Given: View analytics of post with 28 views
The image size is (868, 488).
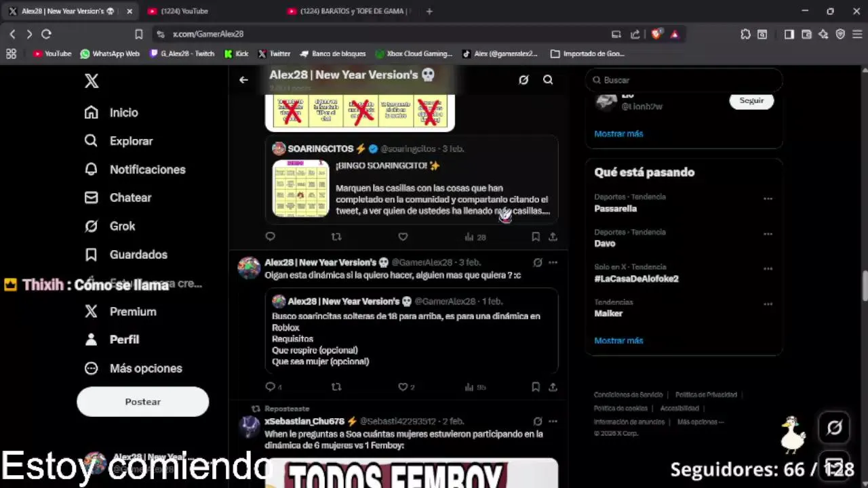Looking at the screenshot, I should (475, 237).
